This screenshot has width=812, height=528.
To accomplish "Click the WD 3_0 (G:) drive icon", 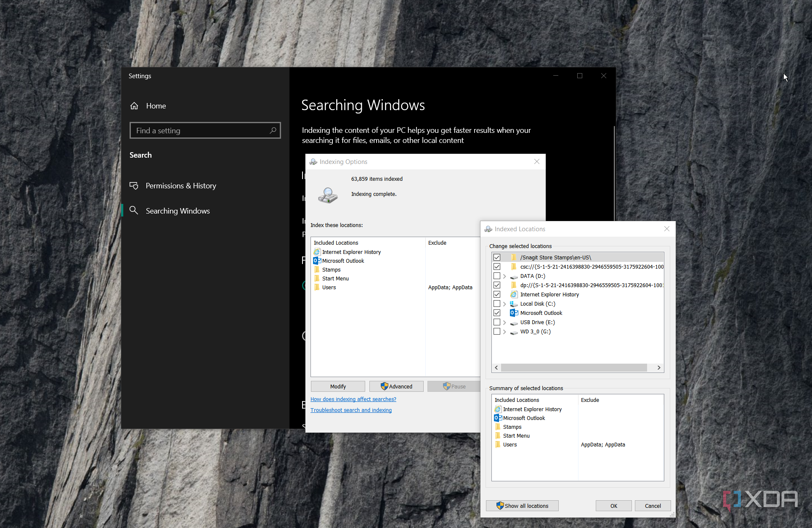I will (514, 332).
